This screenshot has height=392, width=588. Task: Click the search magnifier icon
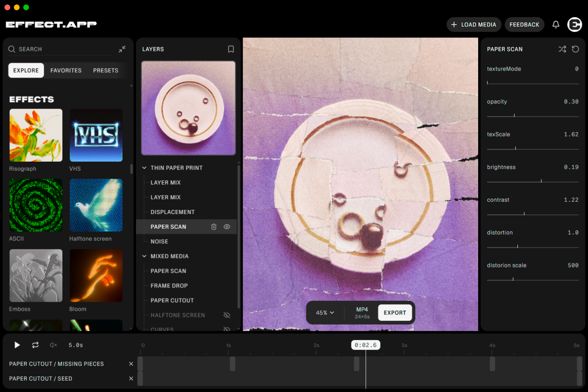[x=12, y=49]
